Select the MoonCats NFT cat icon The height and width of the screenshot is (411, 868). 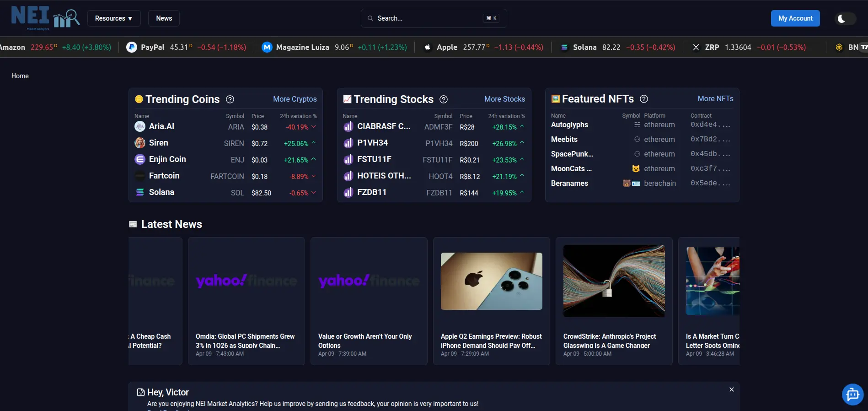click(636, 168)
